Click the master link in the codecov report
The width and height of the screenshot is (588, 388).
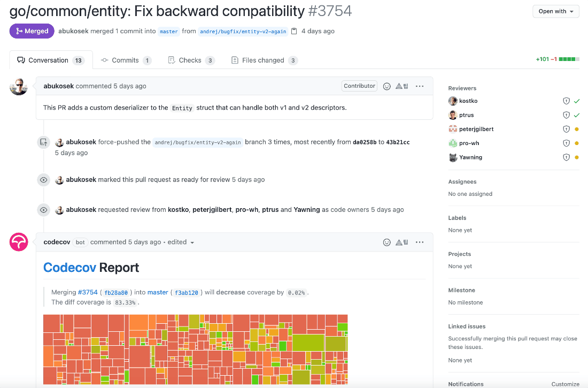click(158, 292)
